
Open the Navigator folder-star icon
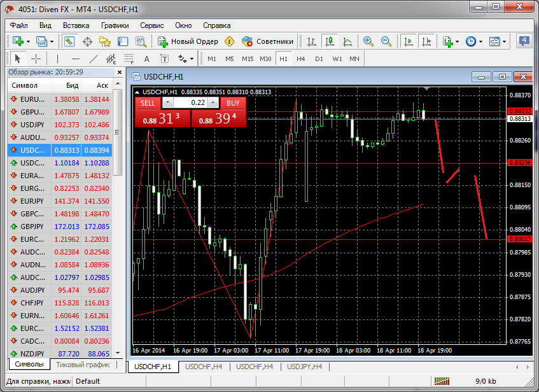click(105, 41)
